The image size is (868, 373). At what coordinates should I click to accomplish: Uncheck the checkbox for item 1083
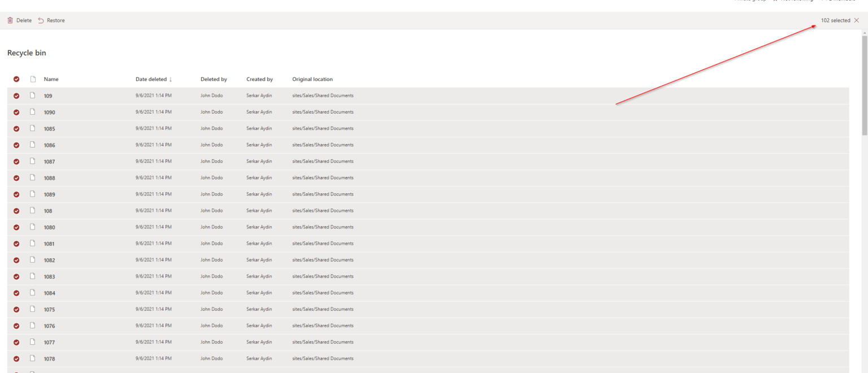coord(16,276)
